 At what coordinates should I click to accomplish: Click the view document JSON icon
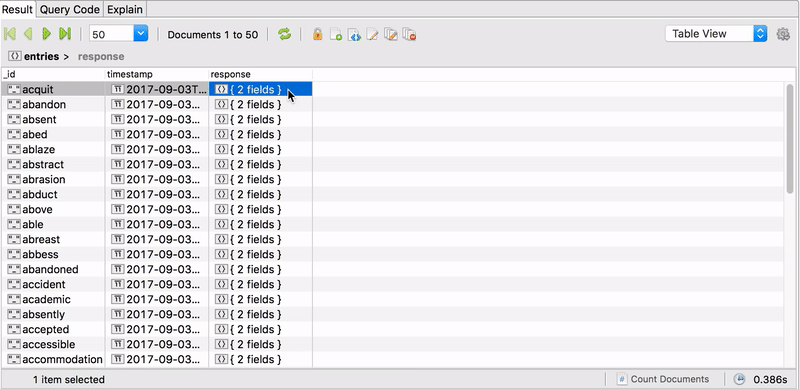pos(354,34)
